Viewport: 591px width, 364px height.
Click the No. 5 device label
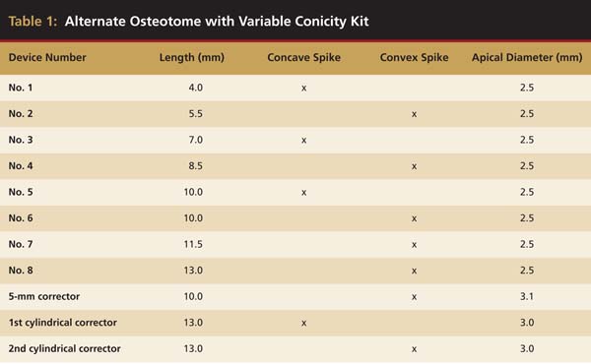tap(21, 192)
